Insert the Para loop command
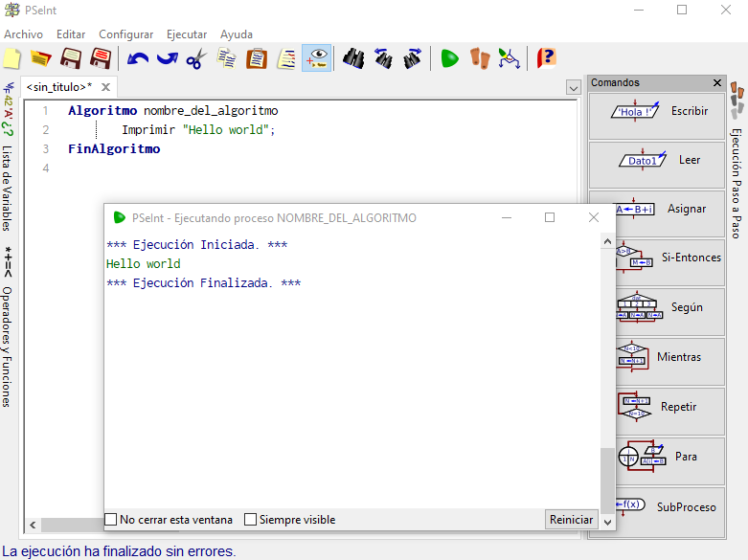 point(670,460)
